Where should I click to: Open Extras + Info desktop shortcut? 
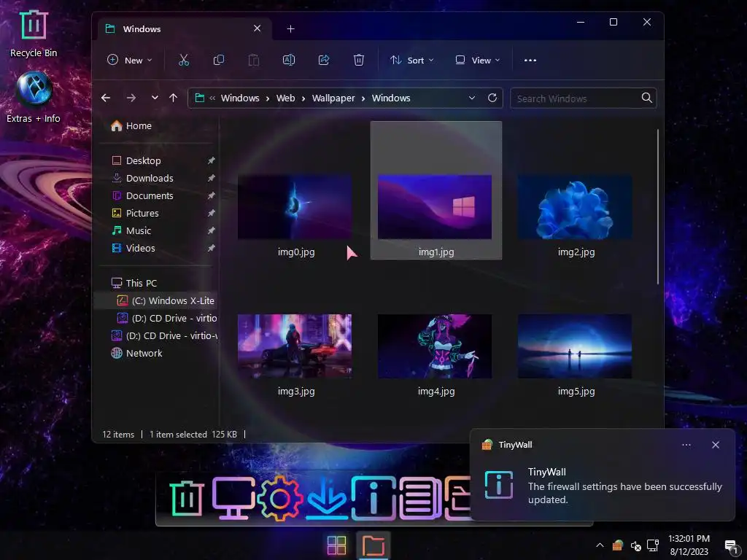coord(34,97)
